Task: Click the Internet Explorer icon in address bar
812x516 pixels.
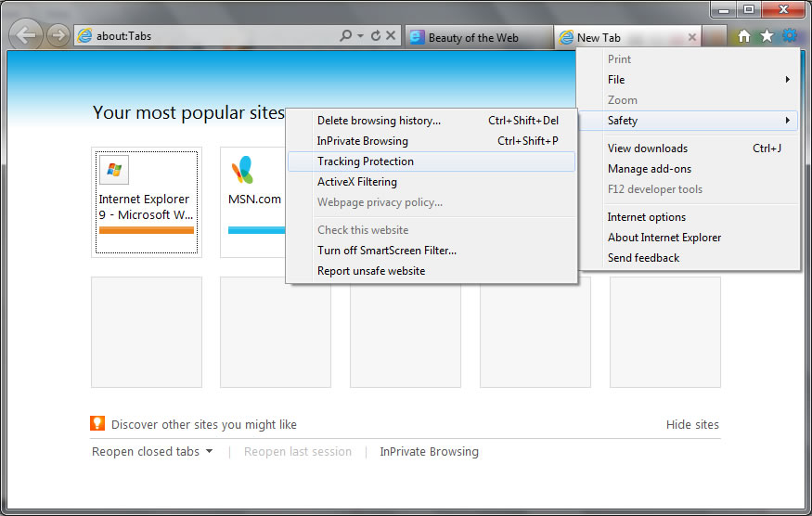Action: (84, 36)
